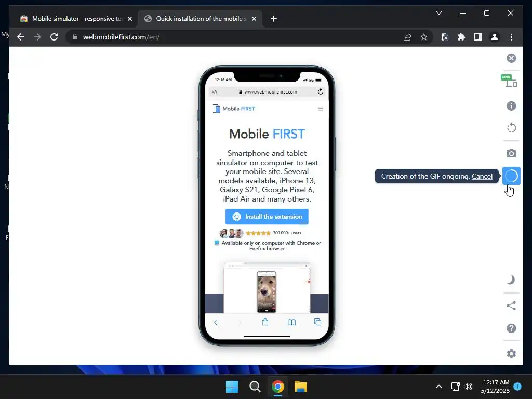The image size is (532, 399).
Task: Select the Quick installation of the mobile tab
Action: (x=199, y=19)
